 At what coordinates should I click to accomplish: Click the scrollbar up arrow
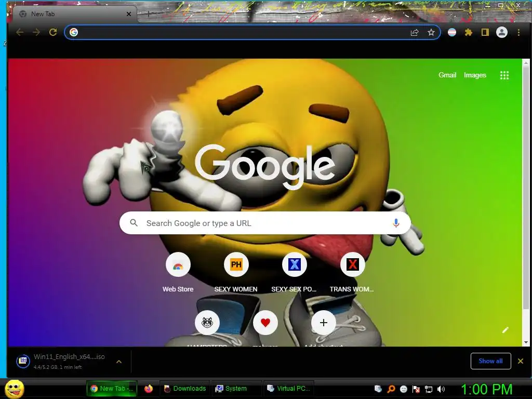click(x=526, y=62)
